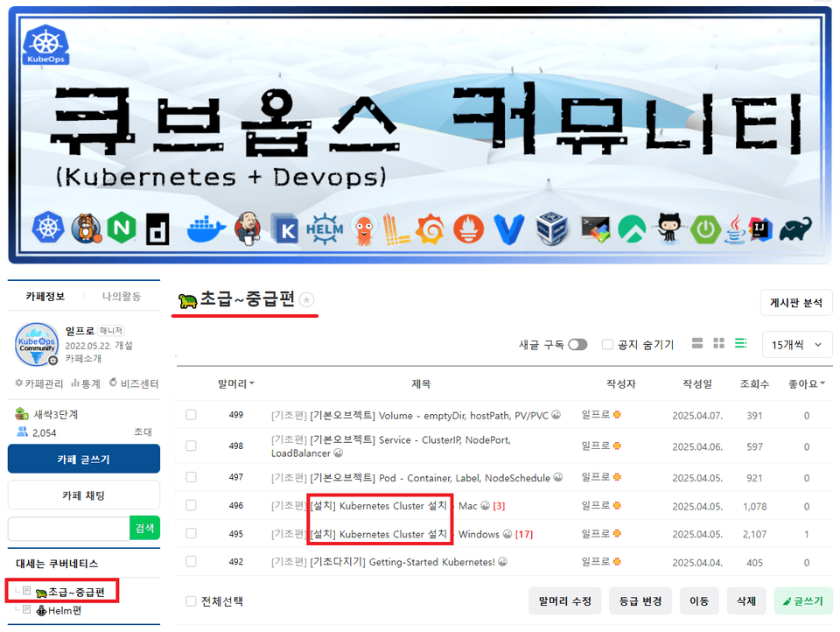Click the NGINX green hexagon icon

[122, 228]
